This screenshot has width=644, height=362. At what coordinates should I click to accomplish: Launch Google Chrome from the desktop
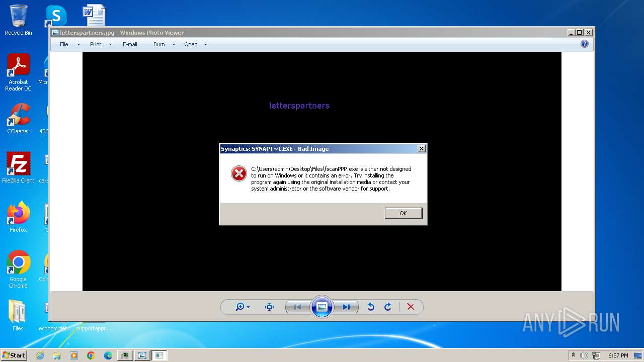tap(18, 269)
